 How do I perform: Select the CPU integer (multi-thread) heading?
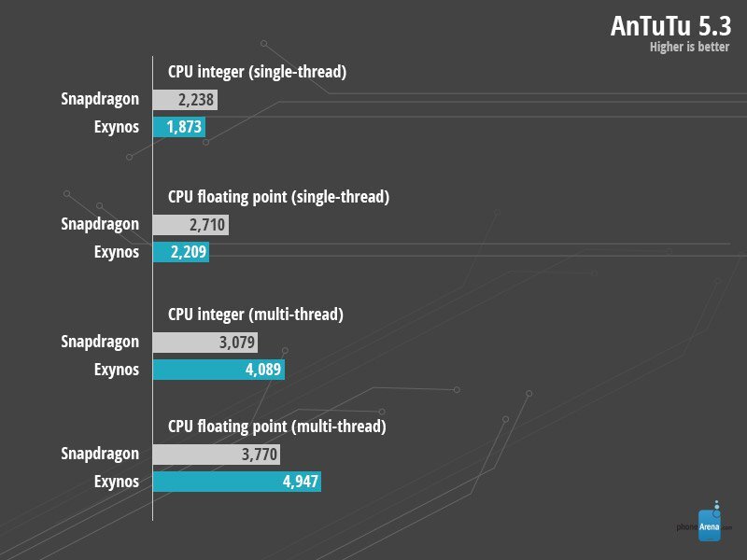click(x=256, y=315)
